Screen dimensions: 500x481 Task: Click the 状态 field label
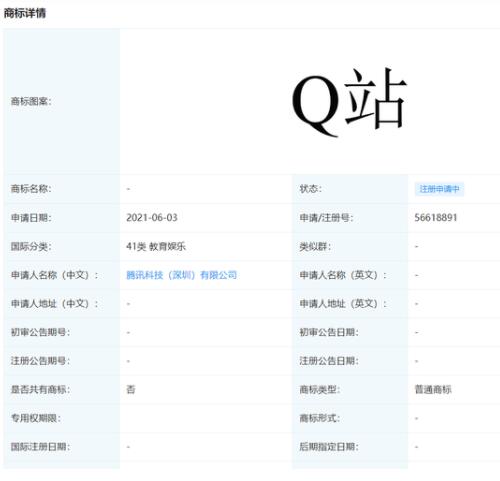(310, 189)
